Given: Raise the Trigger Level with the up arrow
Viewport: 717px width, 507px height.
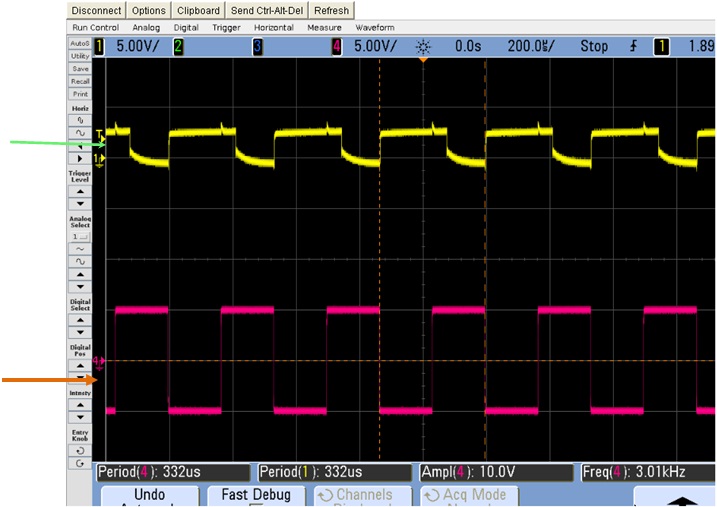Looking at the screenshot, I should tap(80, 192).
